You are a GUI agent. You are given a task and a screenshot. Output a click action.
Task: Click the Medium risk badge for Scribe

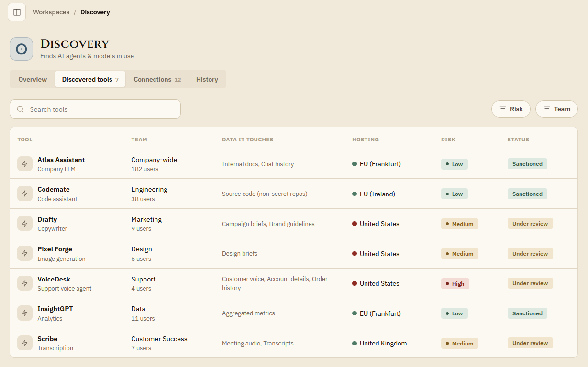pyautogui.click(x=460, y=343)
